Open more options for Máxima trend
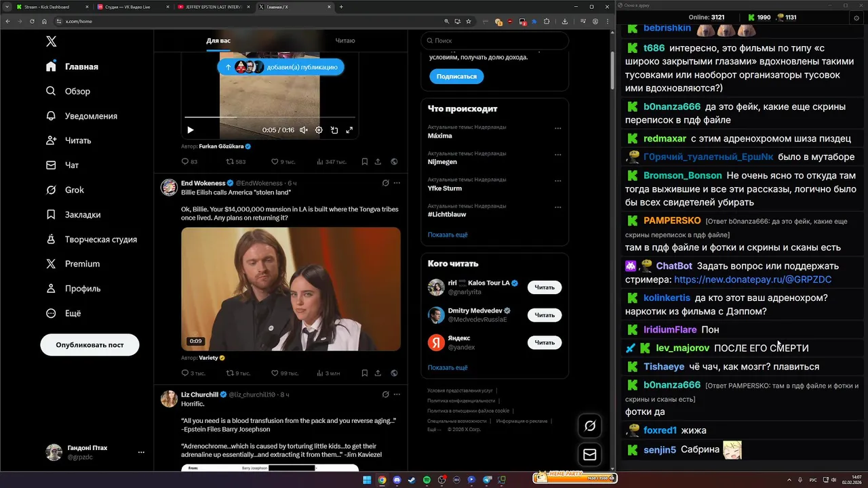This screenshot has width=868, height=488. 558,128
